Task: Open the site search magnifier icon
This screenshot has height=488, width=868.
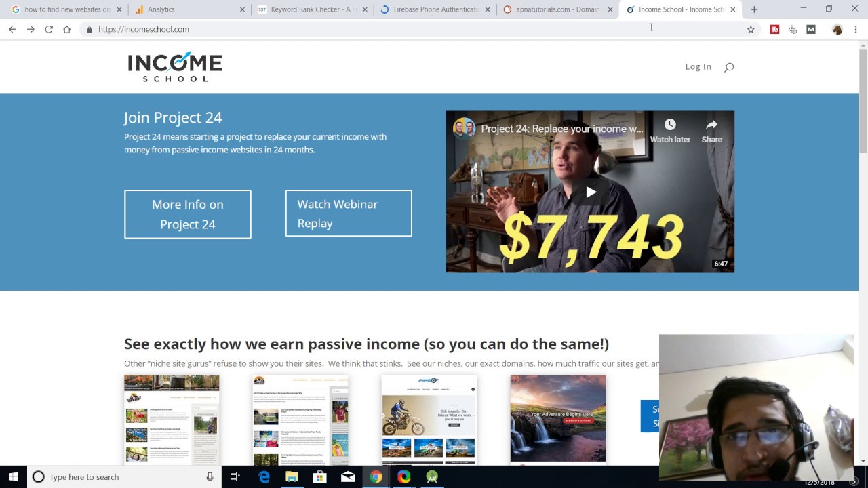Action: (x=729, y=67)
